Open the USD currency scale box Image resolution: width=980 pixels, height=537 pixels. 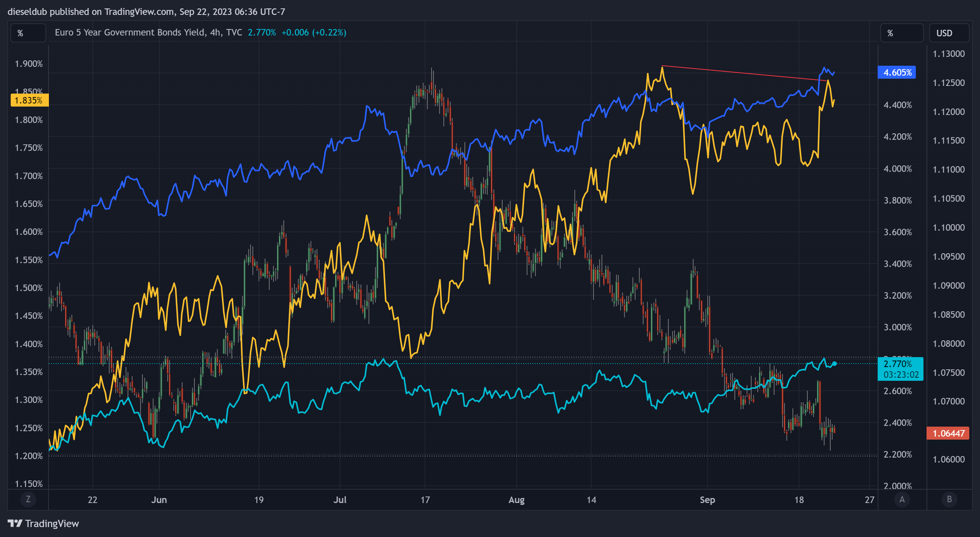(949, 33)
